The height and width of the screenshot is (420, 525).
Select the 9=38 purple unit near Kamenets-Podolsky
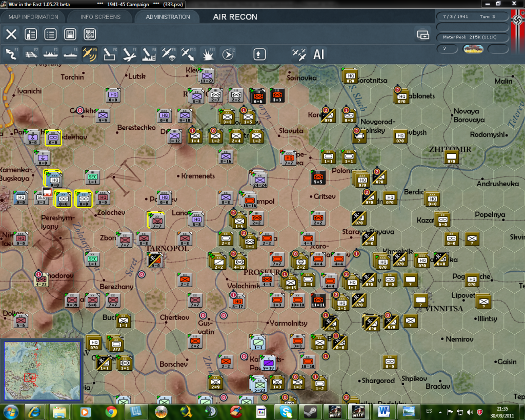click(268, 364)
